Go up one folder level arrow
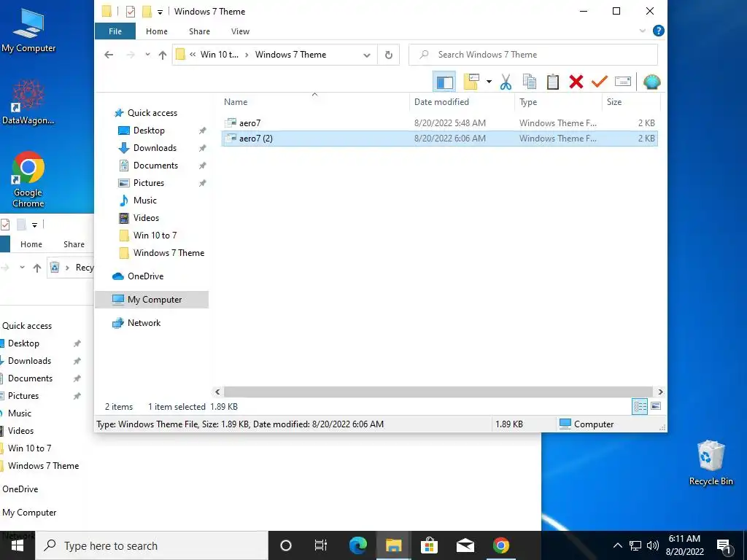The height and width of the screenshot is (560, 747). click(x=163, y=55)
